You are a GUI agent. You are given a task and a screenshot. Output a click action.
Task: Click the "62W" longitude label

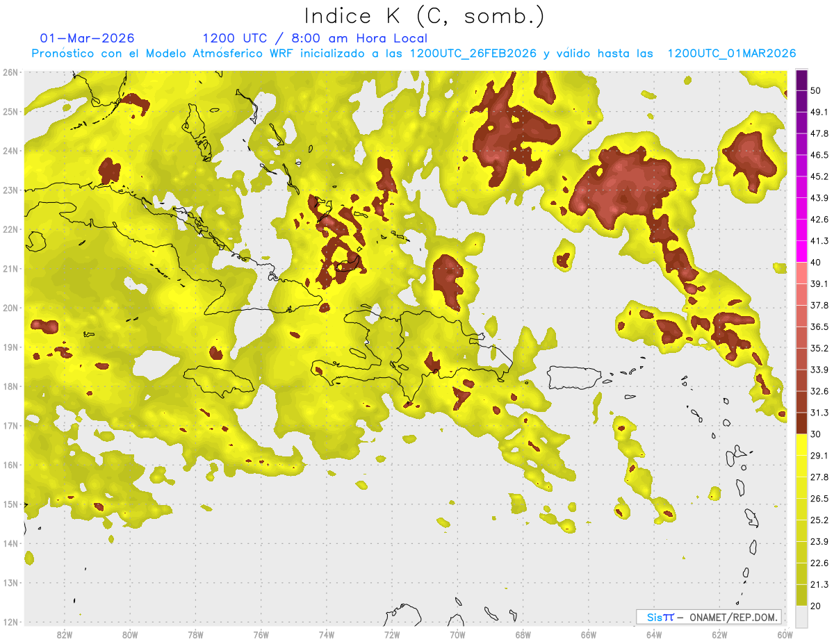(x=720, y=635)
